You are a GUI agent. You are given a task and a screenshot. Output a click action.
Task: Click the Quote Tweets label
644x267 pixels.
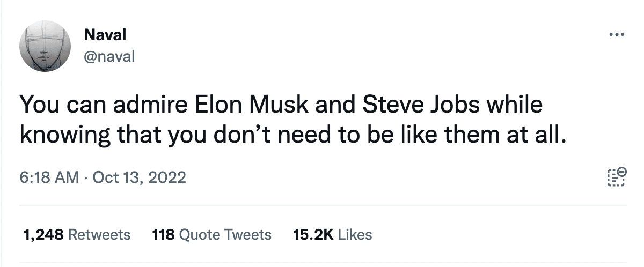(225, 234)
